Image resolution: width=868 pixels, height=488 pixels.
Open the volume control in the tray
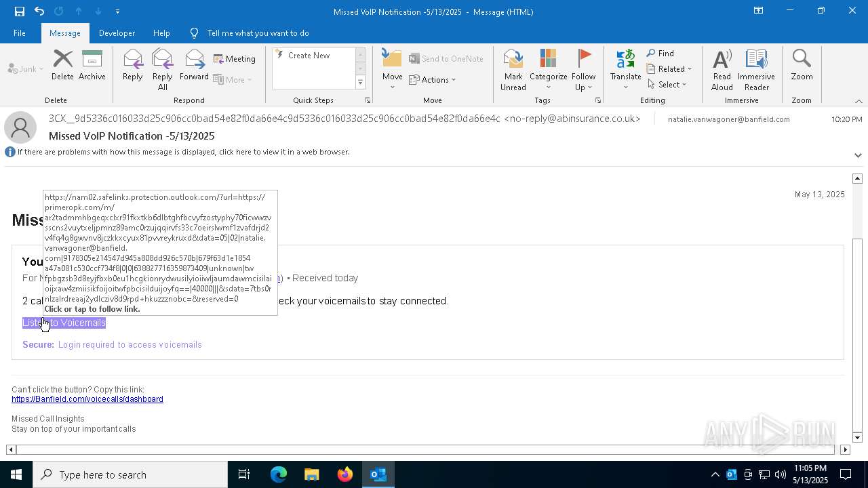tap(781, 474)
